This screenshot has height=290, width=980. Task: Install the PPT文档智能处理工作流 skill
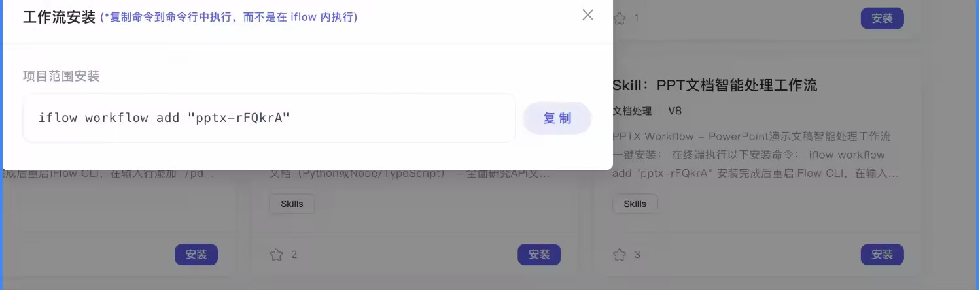point(882,254)
